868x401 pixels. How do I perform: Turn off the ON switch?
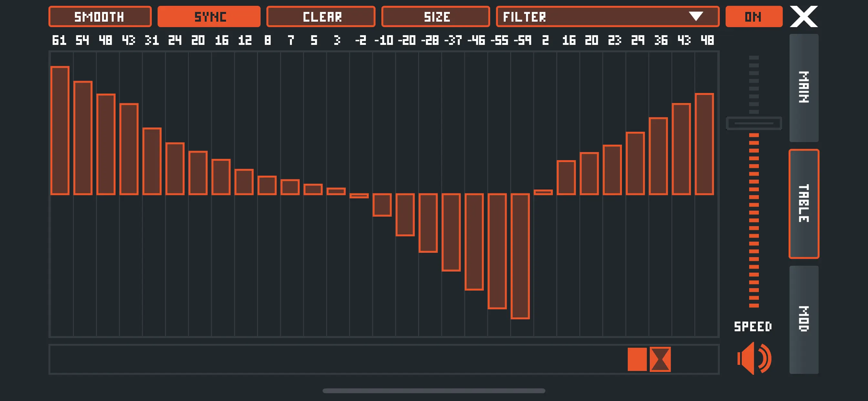coord(754,16)
